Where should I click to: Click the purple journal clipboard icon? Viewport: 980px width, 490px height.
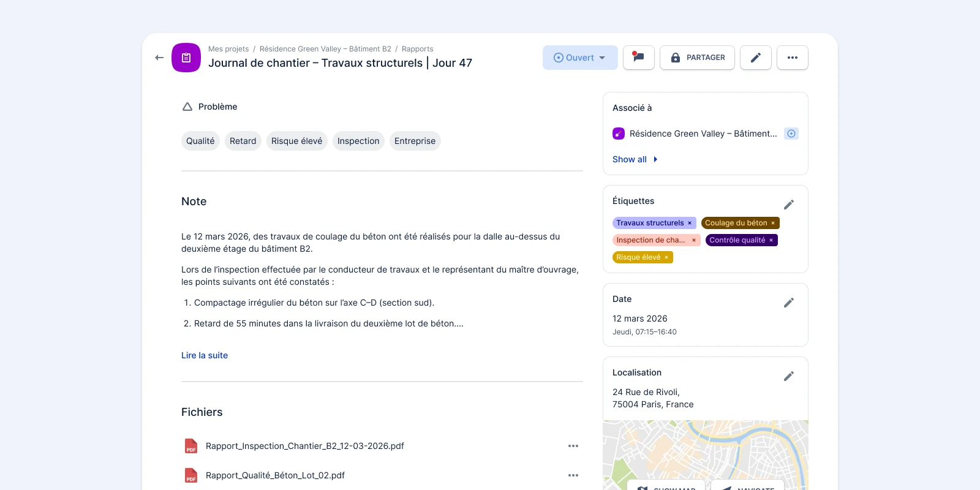pos(186,58)
